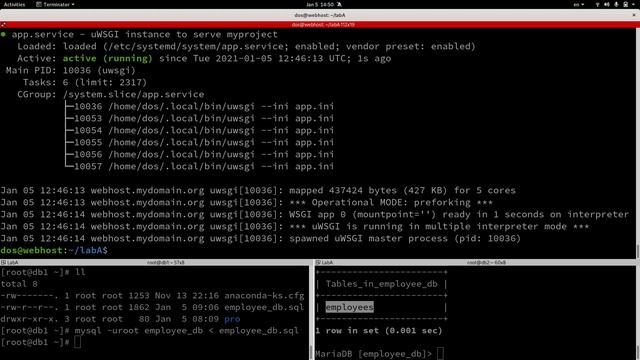Click the root@db1 pane titlebar
This screenshot has width=640, height=360.
[x=155, y=262]
